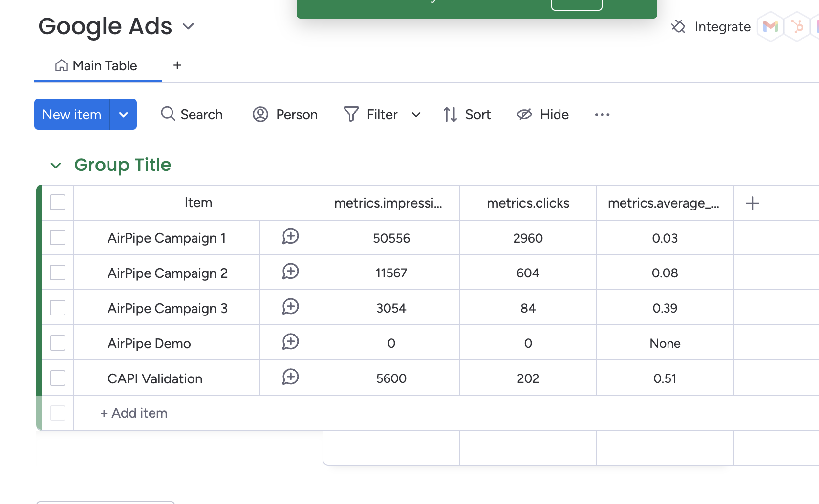Click the Integrate plug icon
This screenshot has width=819, height=504.
coord(678,26)
